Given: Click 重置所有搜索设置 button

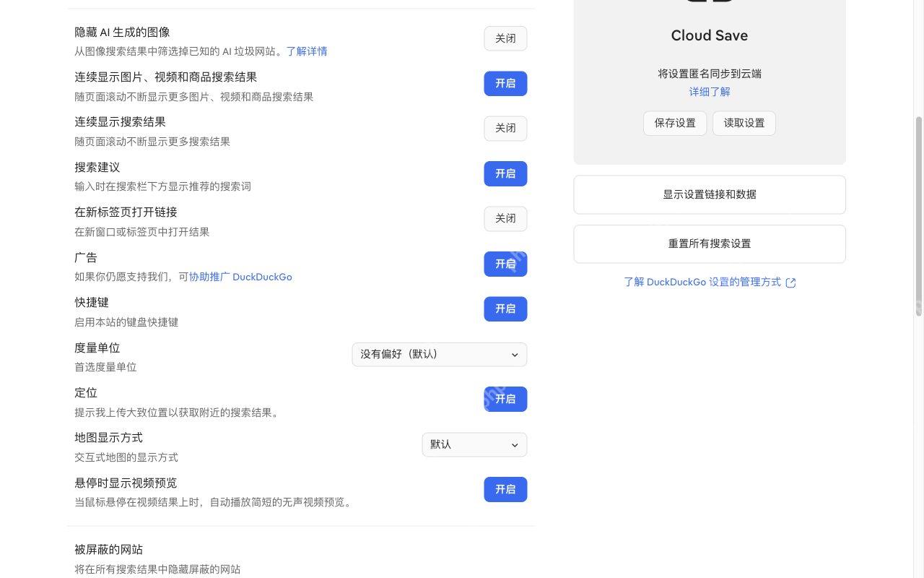Looking at the screenshot, I should 710,243.
